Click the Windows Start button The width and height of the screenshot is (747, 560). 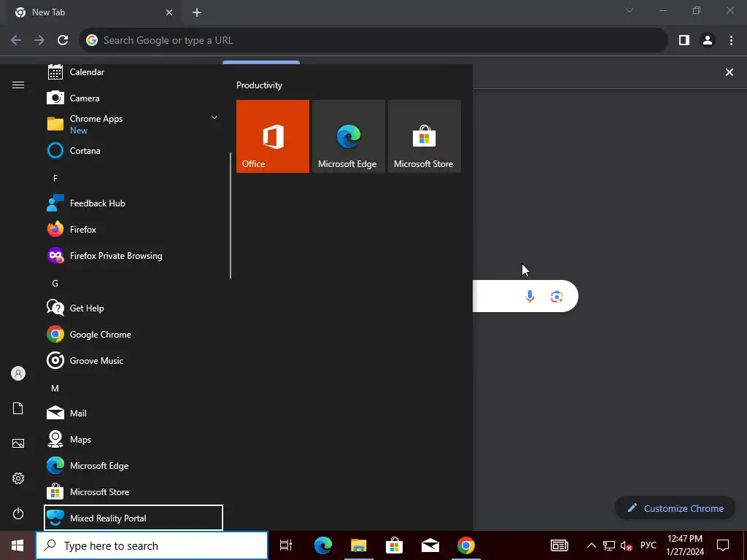point(18,545)
